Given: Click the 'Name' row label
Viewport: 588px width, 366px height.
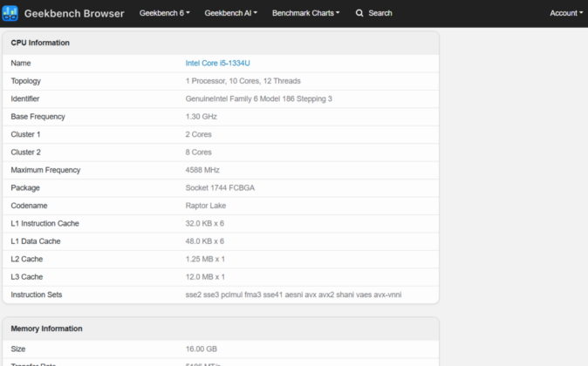Looking at the screenshot, I should 21,64.
